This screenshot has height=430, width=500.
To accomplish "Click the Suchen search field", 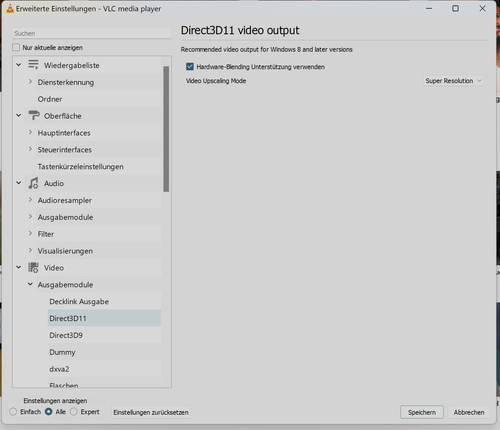I will [x=92, y=33].
